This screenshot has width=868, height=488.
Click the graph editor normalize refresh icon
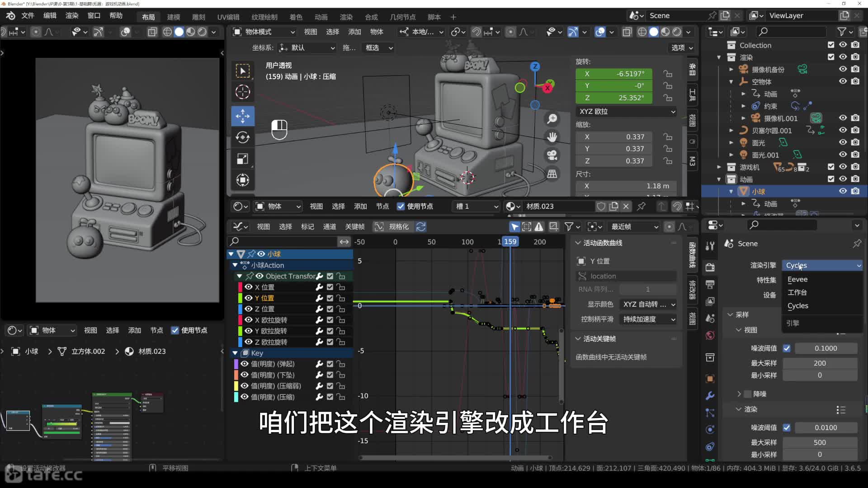(x=421, y=226)
